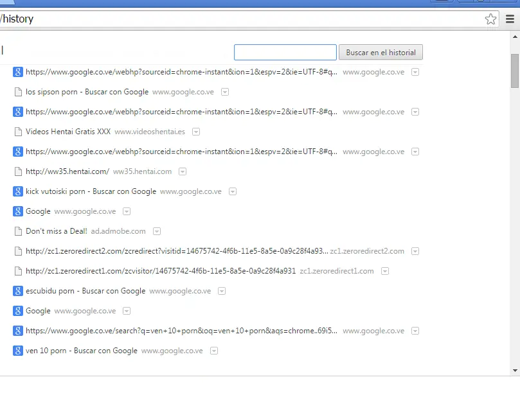This screenshot has height=420, width=520.
Task: Open dropdown arrow for 'los sipson' entry
Action: click(x=225, y=92)
